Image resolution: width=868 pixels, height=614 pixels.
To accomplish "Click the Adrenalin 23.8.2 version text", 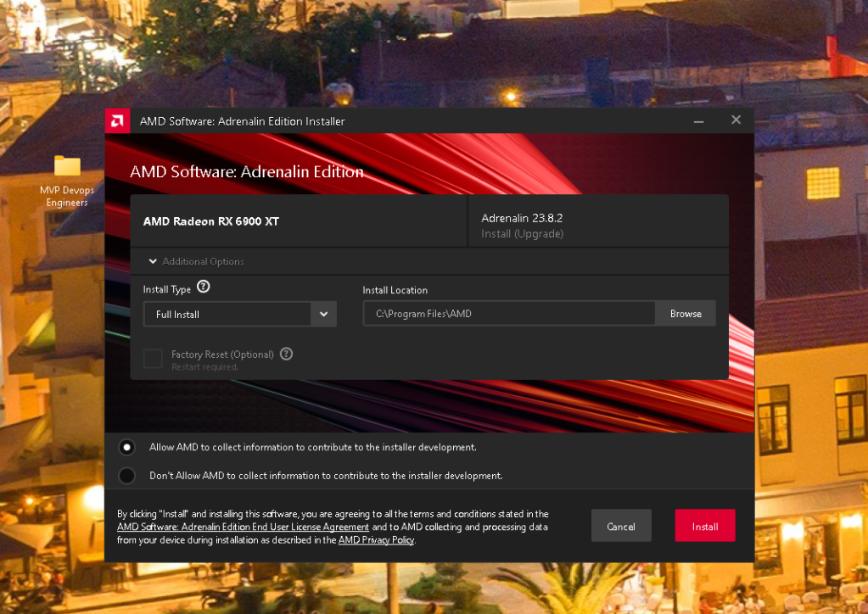I will 522,218.
